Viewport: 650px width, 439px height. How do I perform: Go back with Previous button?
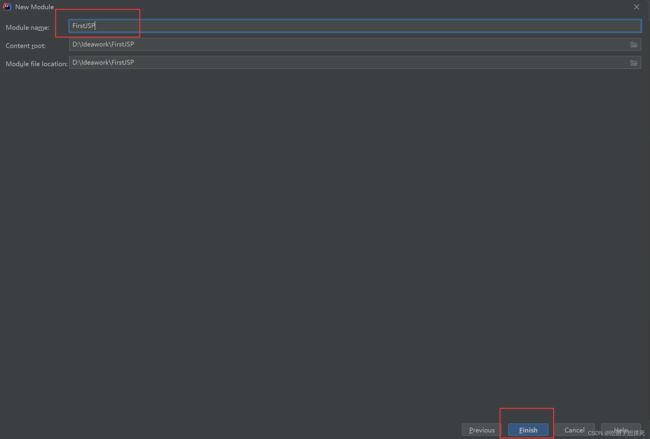(481, 430)
